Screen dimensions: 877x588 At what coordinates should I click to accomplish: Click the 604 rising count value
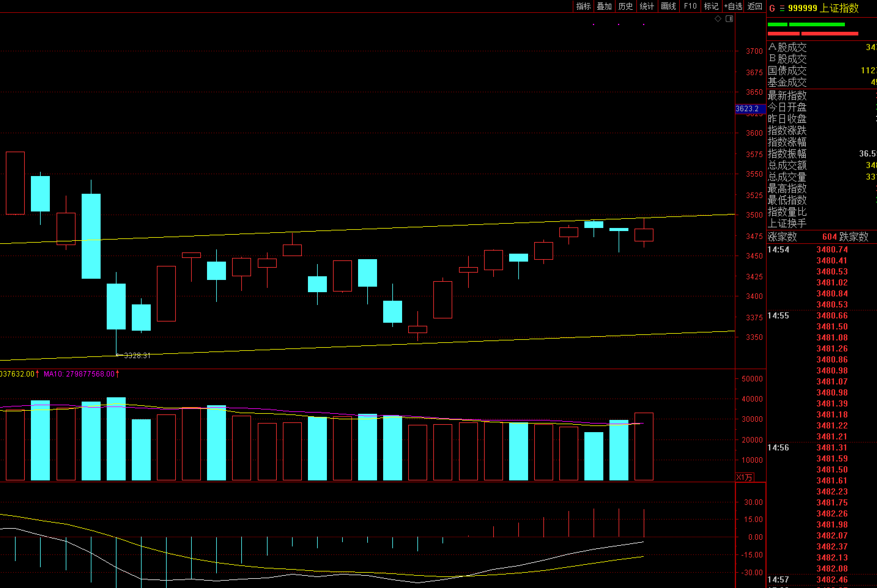click(829, 237)
